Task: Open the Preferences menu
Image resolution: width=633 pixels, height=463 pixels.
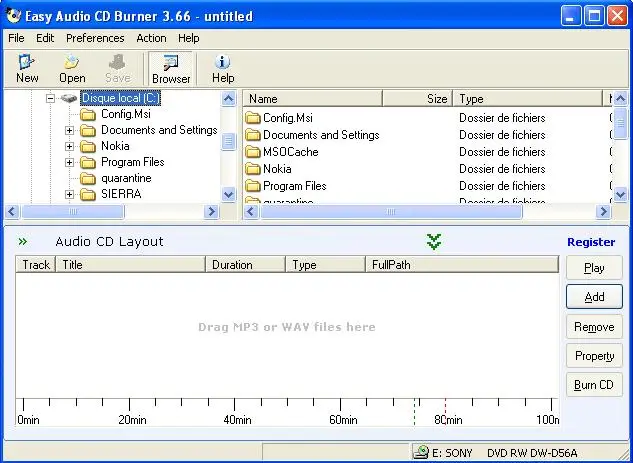Action: click(95, 38)
